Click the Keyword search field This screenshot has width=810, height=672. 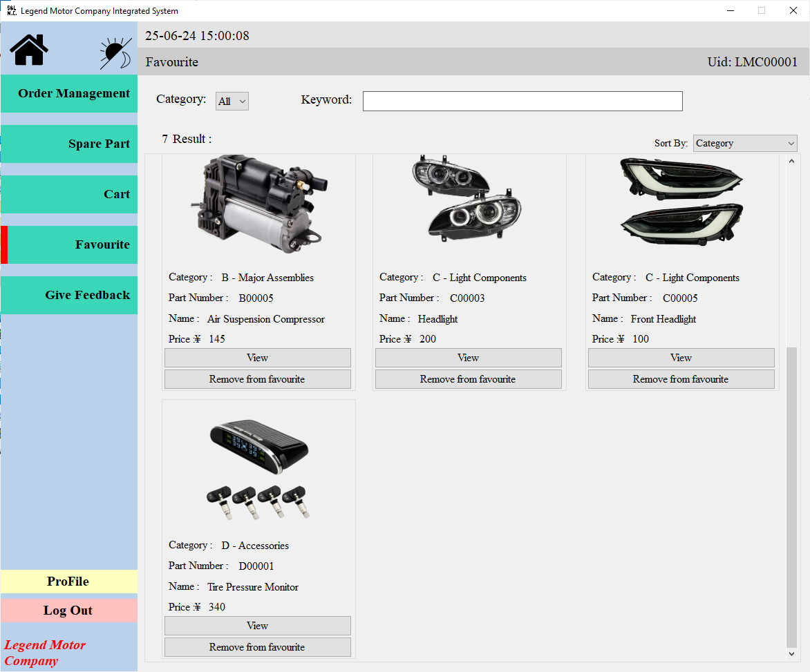[x=522, y=101]
